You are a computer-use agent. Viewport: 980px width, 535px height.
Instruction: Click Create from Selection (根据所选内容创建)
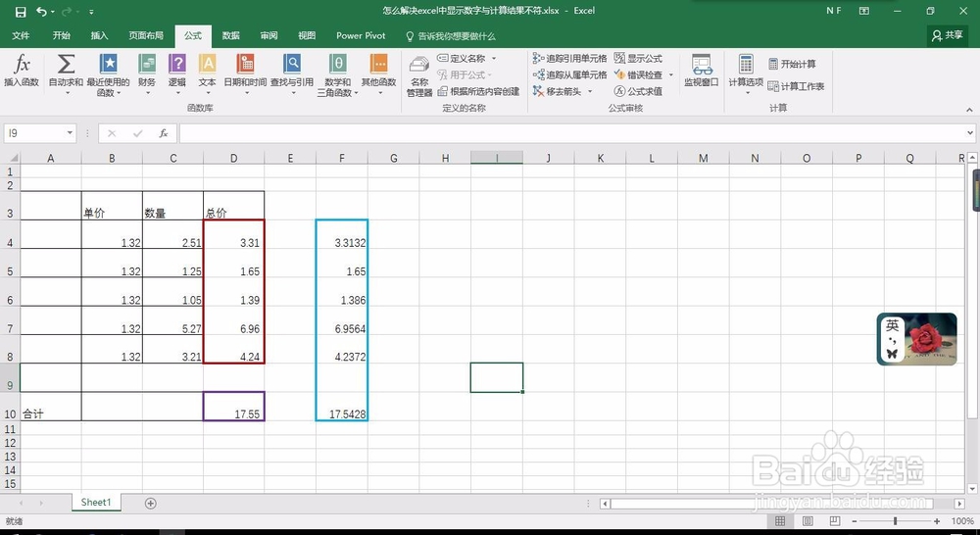(479, 91)
